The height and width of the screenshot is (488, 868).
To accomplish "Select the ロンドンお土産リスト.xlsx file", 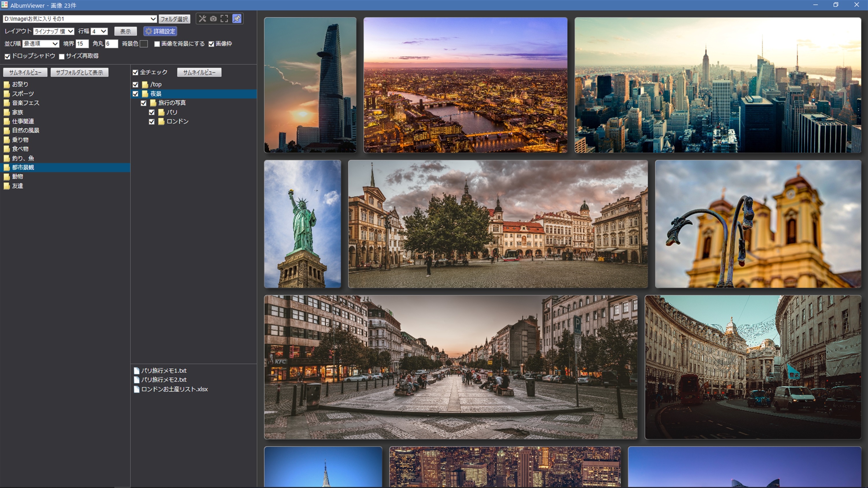I will click(174, 389).
